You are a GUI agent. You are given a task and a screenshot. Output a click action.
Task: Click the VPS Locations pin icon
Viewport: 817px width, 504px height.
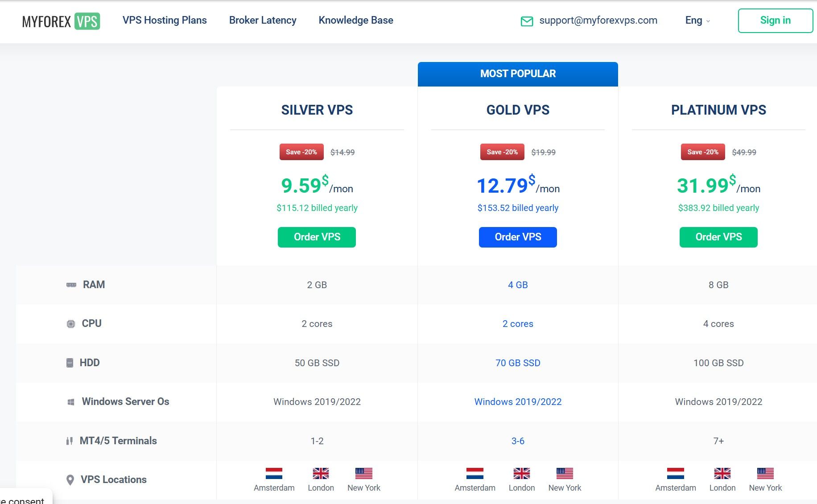point(70,480)
